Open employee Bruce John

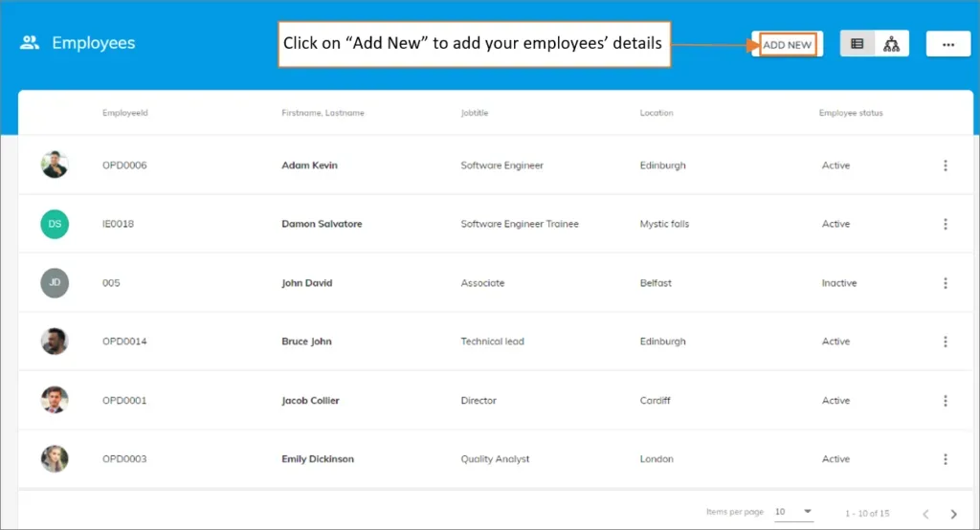pos(306,342)
